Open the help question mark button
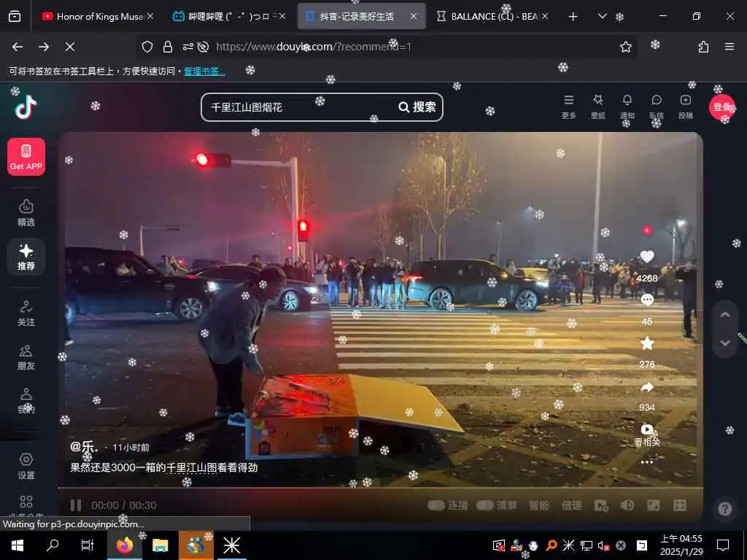Image resolution: width=747 pixels, height=560 pixels. click(x=725, y=509)
